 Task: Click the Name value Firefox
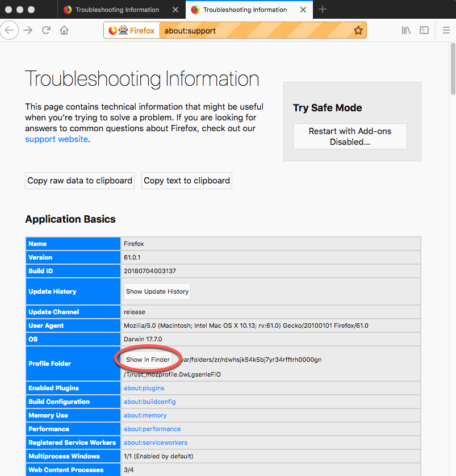[134, 244]
